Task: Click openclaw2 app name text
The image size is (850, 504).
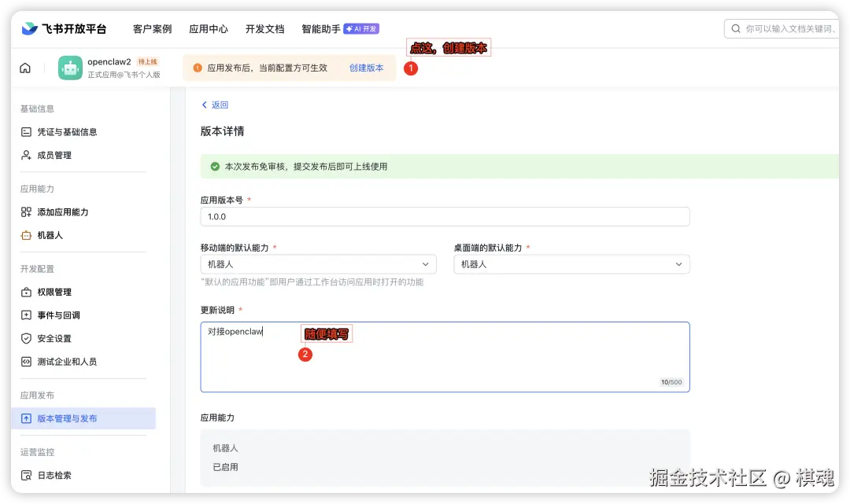Action: point(109,61)
